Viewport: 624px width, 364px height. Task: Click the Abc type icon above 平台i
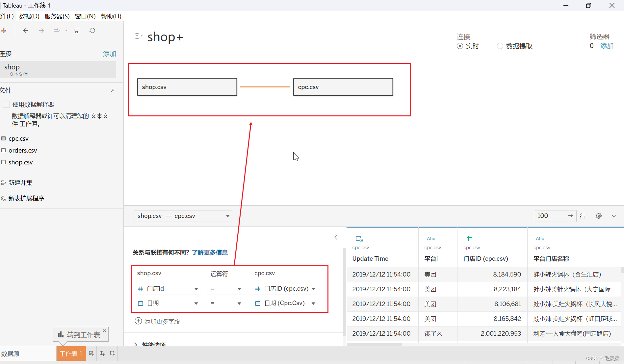tap(431, 239)
